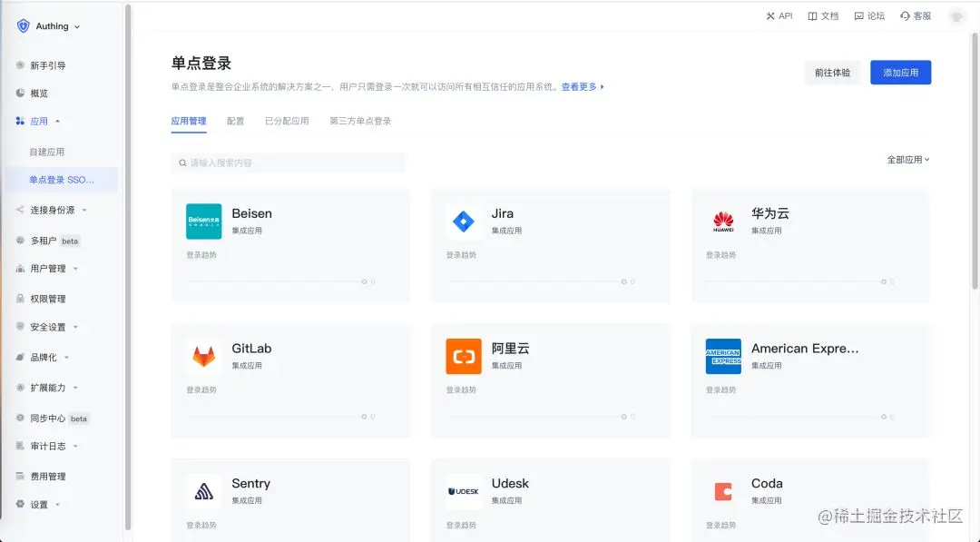Click the 安全设置 shield icon

[20, 326]
